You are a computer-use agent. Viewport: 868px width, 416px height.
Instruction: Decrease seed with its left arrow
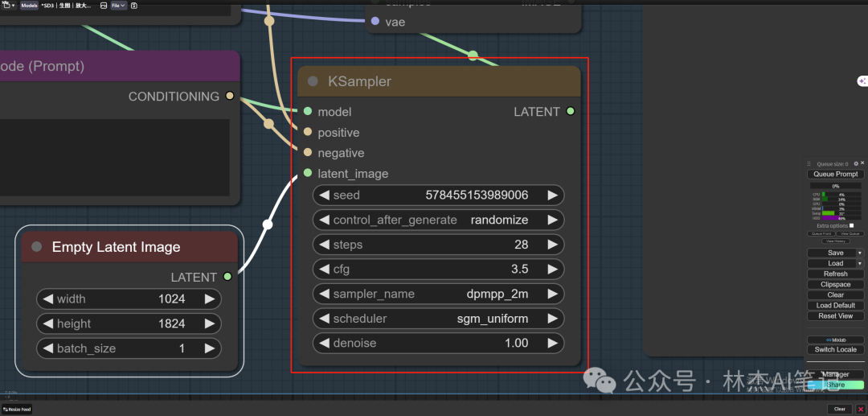325,195
